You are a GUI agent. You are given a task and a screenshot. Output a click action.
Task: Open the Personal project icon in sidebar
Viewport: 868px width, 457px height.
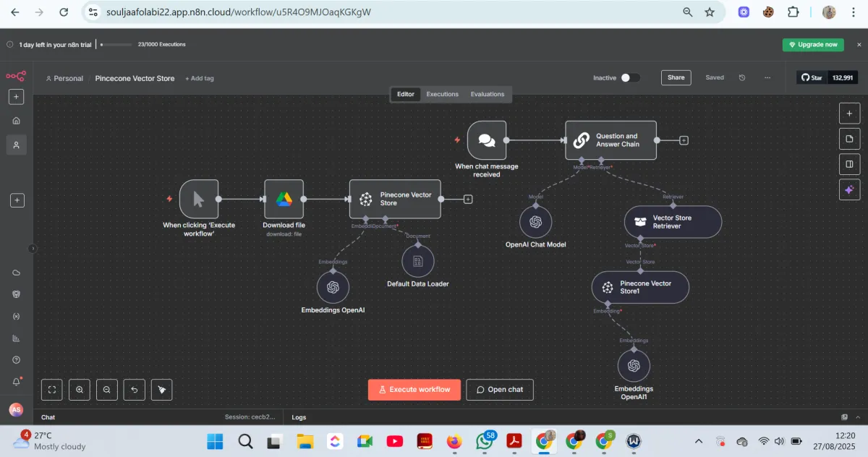17,145
